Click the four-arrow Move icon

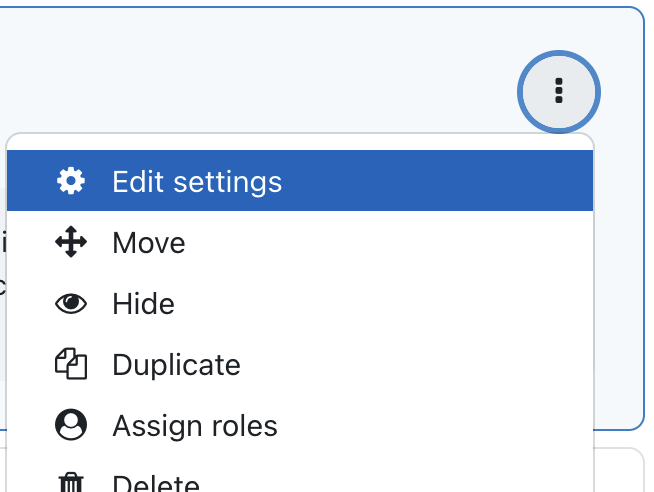(71, 242)
